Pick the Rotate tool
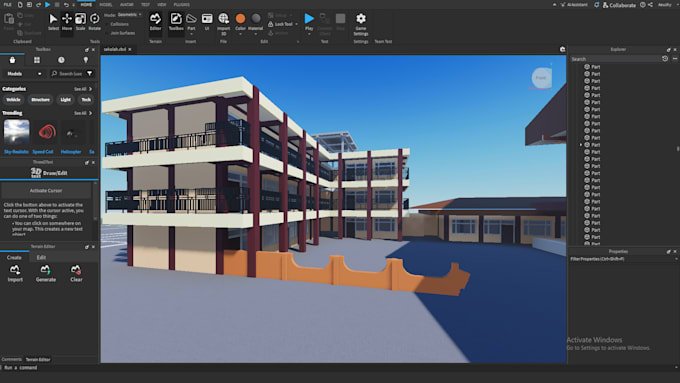Viewport: 680px width, 383px height. coord(95,22)
